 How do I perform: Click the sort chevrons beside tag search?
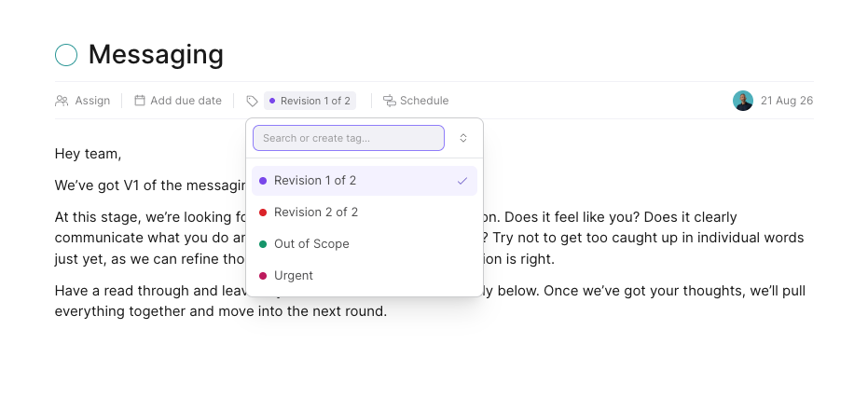(x=463, y=138)
